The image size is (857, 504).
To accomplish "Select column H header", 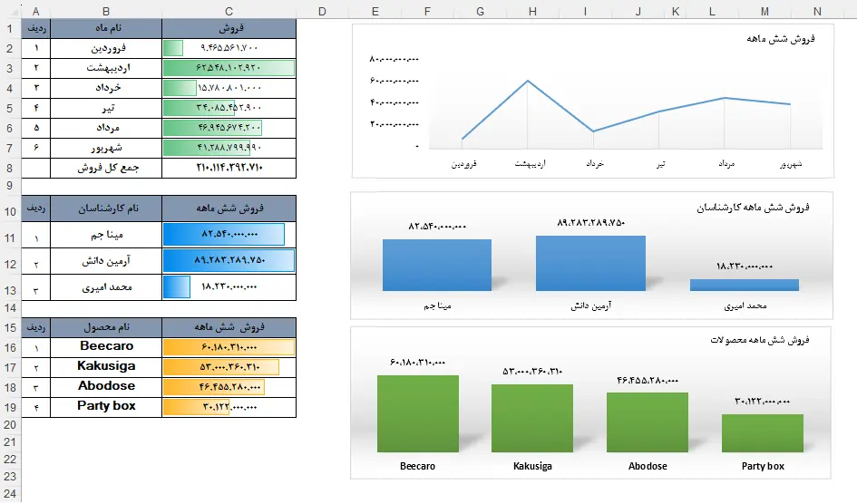I will pos(532,11).
